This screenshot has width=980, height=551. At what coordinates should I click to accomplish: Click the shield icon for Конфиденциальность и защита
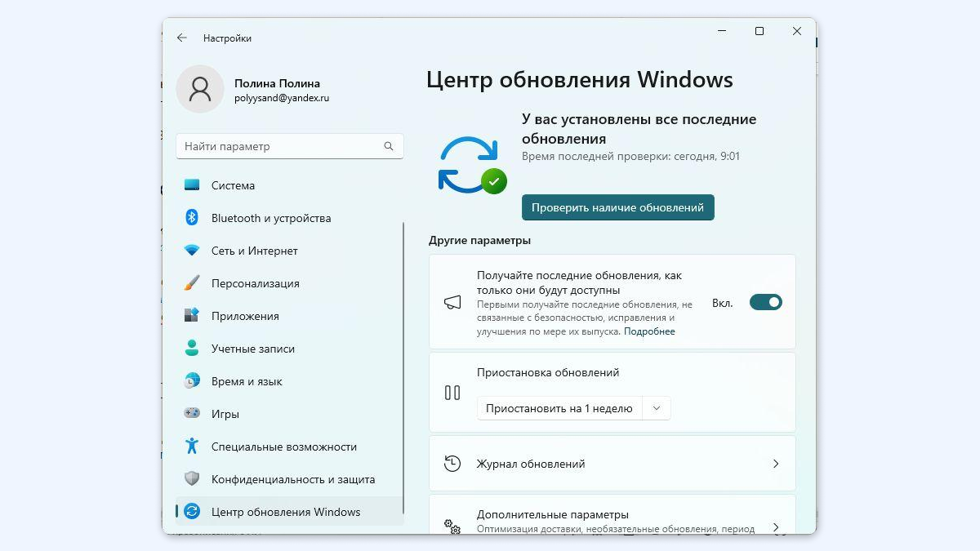[x=192, y=479]
